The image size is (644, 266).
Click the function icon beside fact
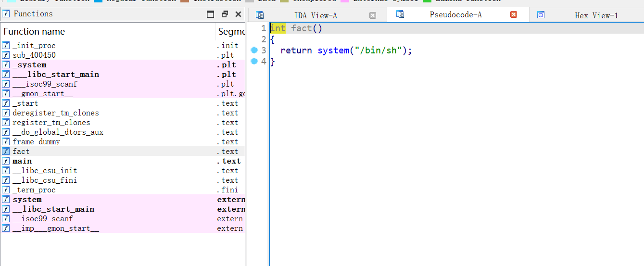tap(6, 152)
